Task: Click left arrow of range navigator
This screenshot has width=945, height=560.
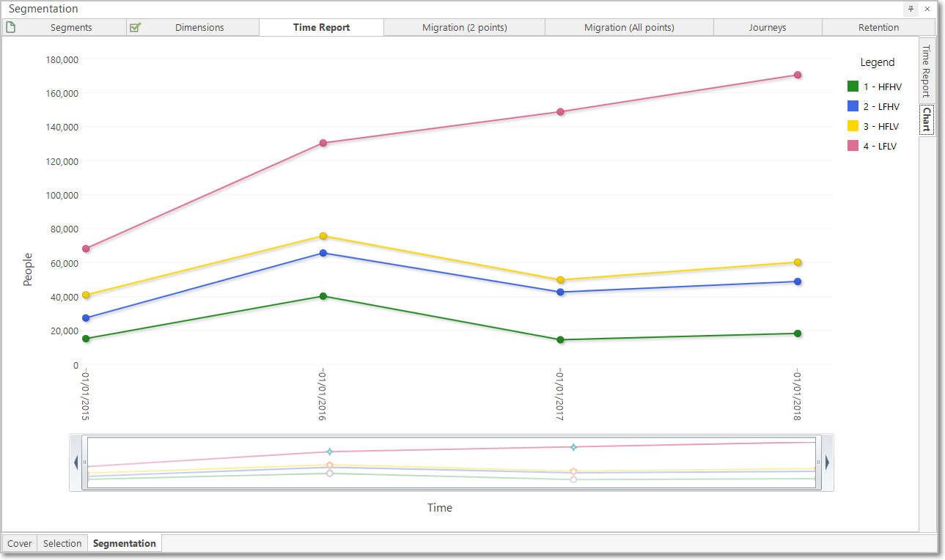Action: pyautogui.click(x=76, y=463)
